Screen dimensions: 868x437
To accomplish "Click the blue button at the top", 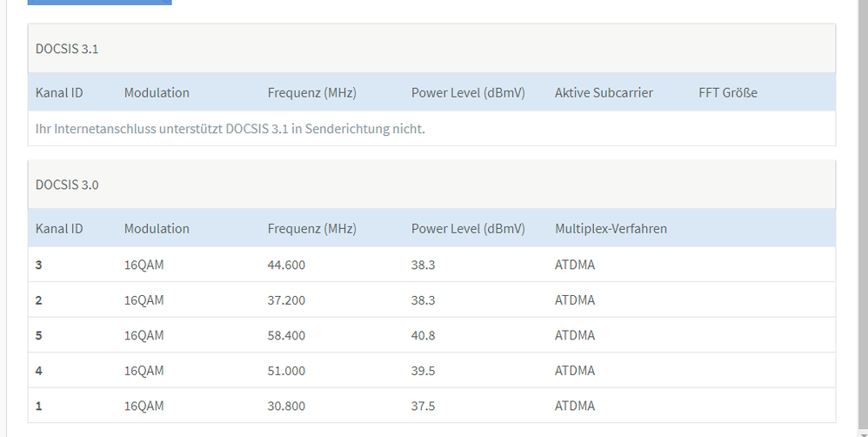I will click(99, 3).
